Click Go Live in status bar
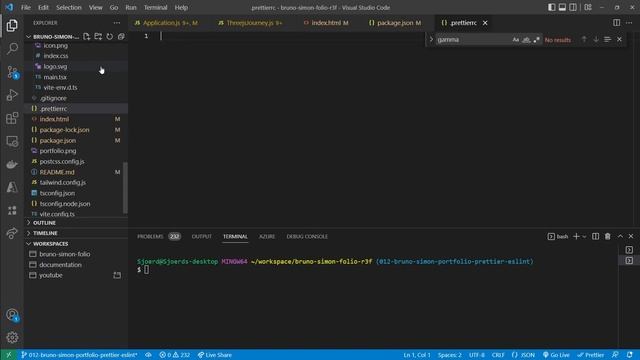The image size is (640, 360). (x=556, y=355)
